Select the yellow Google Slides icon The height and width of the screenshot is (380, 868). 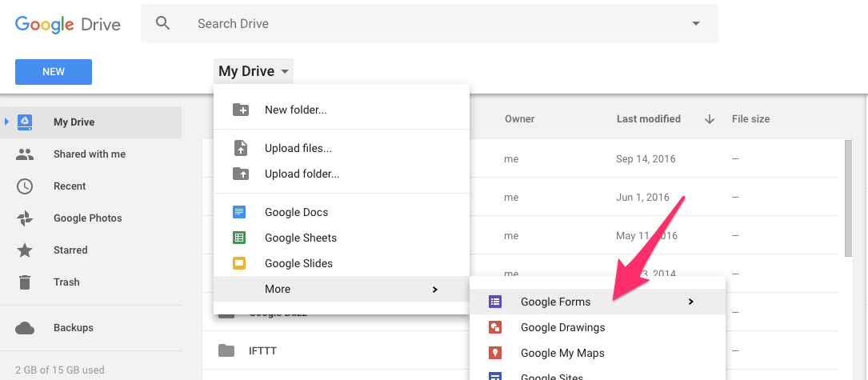239,263
